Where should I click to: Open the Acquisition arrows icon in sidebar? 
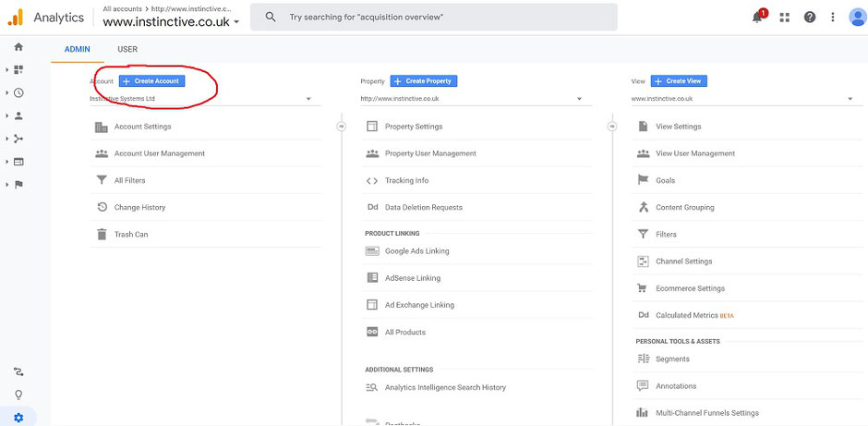click(18, 139)
